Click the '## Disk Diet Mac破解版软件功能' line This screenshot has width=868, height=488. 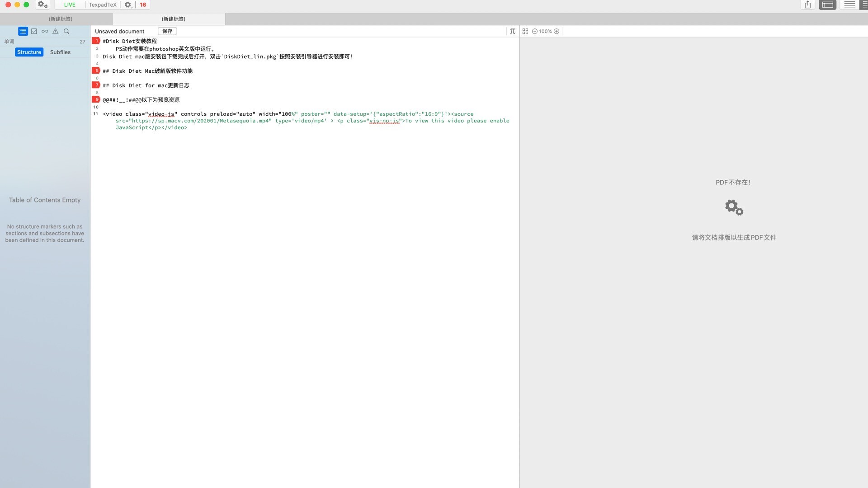tap(147, 71)
